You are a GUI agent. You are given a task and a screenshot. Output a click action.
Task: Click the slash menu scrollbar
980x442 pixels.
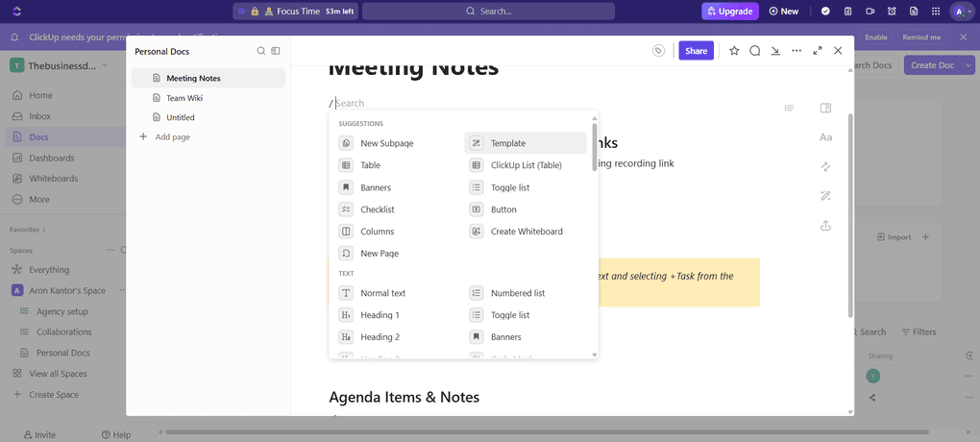[x=595, y=147]
